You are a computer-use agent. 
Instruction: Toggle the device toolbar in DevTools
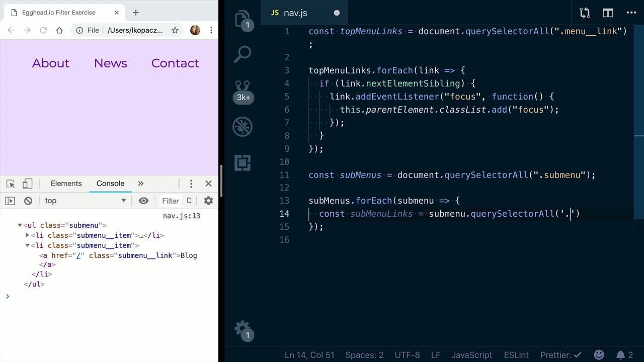[28, 184]
